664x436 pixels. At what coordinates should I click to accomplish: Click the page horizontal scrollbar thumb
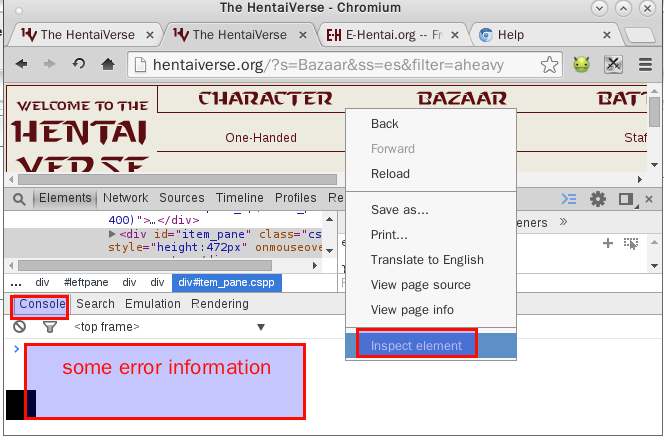click(177, 179)
